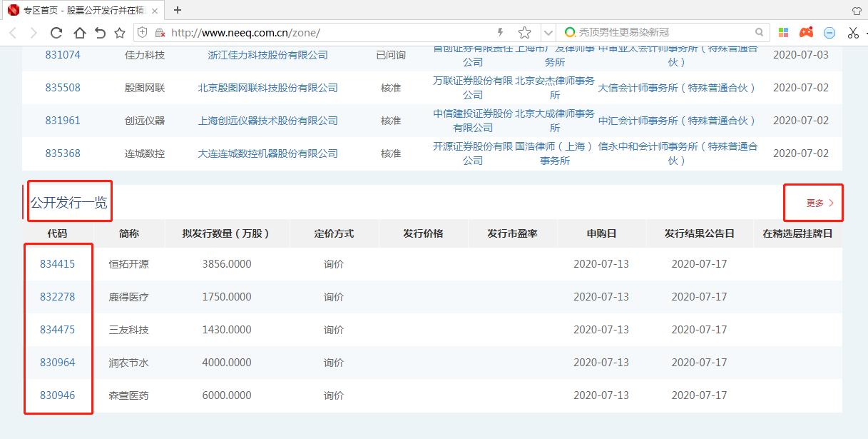Click the lightning-bolt speed icon in address bar
This screenshot has height=439, width=868.
coord(500,32)
